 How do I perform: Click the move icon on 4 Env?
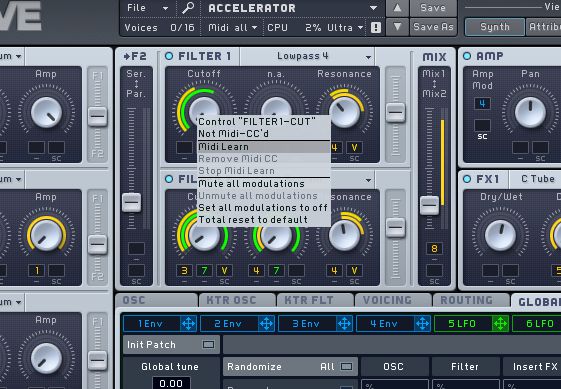(422, 324)
